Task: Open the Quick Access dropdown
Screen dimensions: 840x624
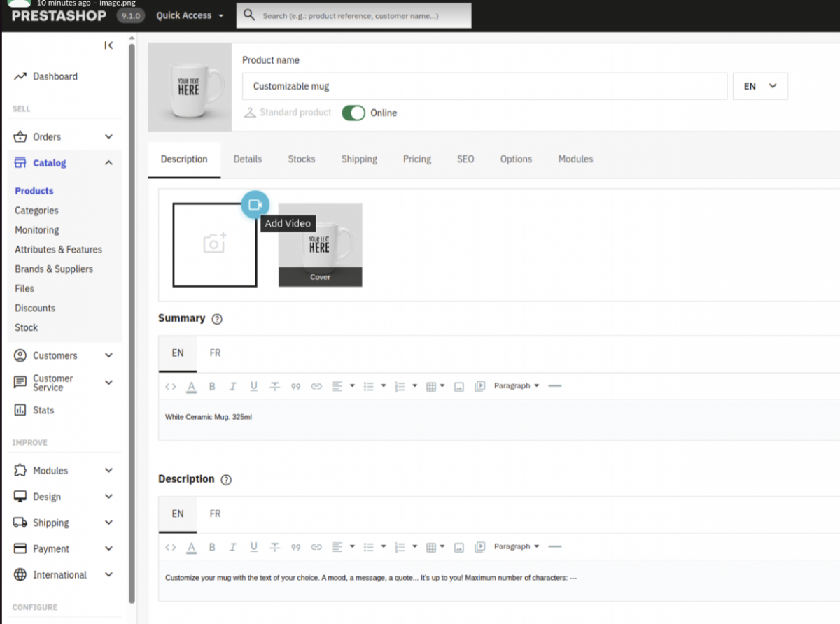Action: (190, 15)
